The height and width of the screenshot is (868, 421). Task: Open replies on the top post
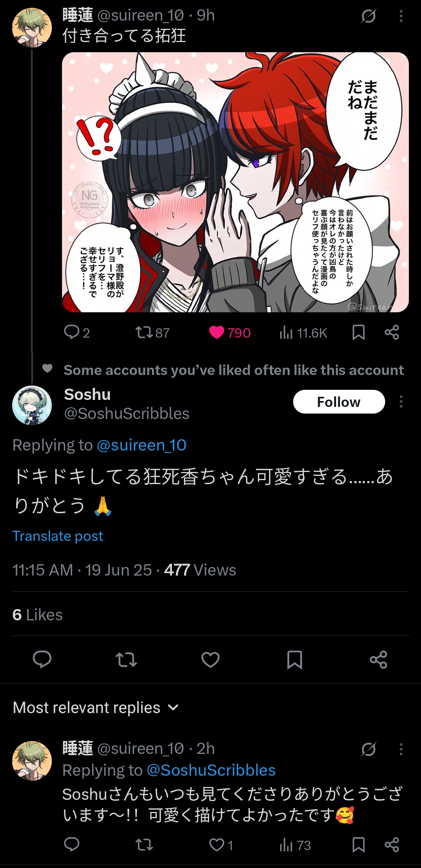coord(77,333)
